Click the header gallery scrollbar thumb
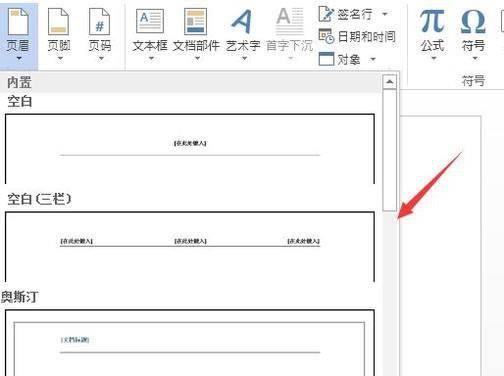Viewport: 504px width, 376px height. tap(390, 150)
